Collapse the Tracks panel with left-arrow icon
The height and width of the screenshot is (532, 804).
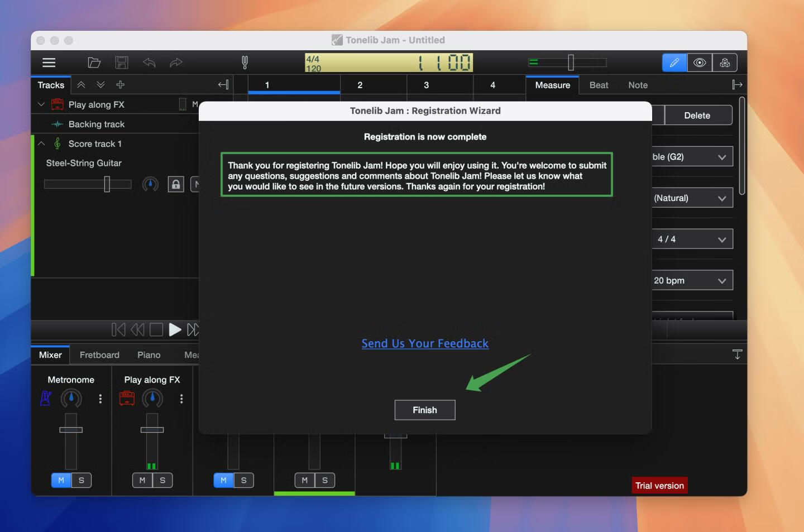point(223,85)
